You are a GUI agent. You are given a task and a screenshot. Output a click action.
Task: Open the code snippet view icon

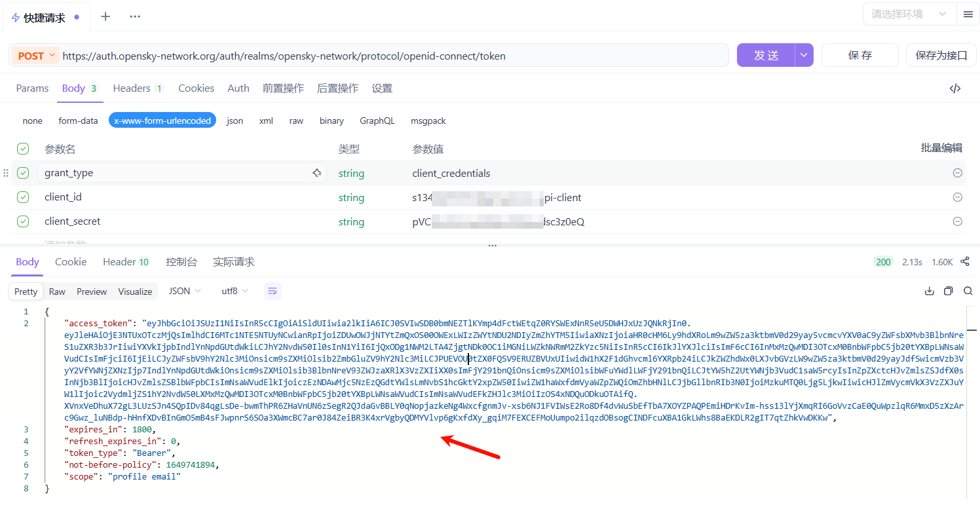point(955,88)
